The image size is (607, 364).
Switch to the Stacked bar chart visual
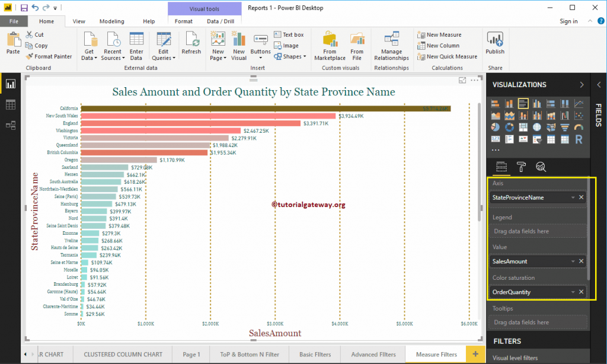click(494, 104)
